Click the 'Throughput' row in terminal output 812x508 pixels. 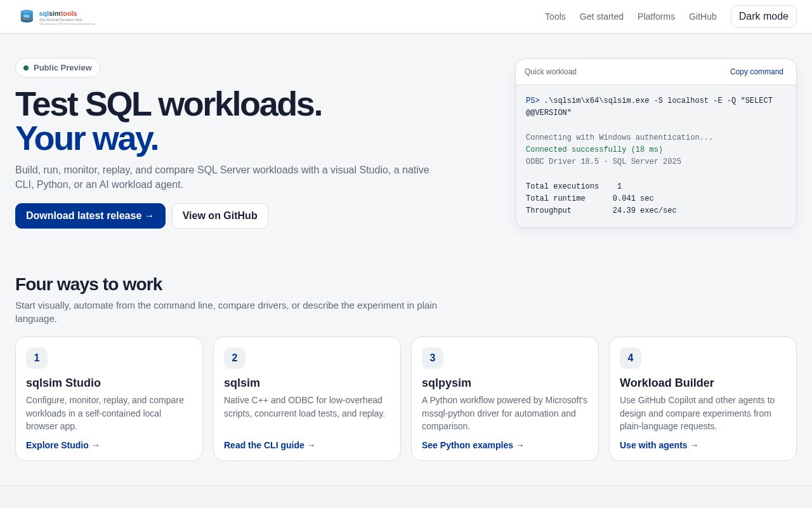point(601,211)
